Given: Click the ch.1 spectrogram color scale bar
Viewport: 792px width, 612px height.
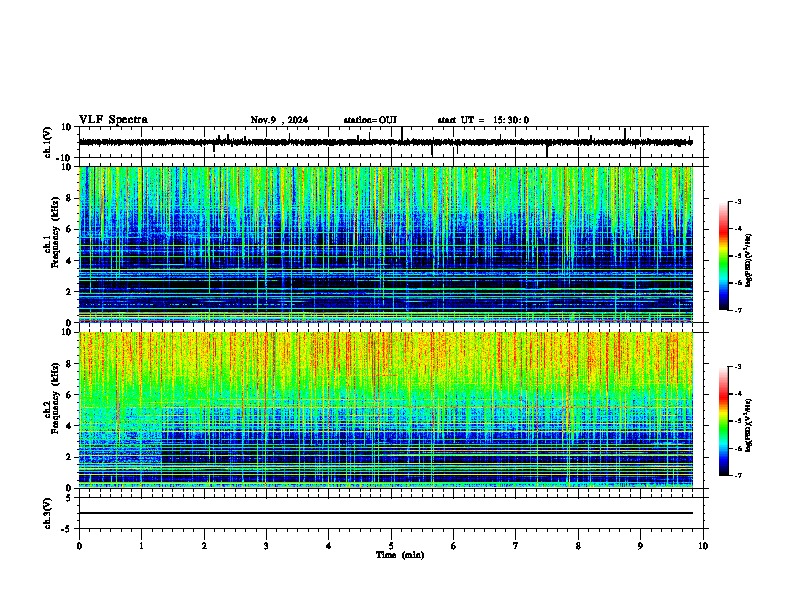Looking at the screenshot, I should click(724, 256).
